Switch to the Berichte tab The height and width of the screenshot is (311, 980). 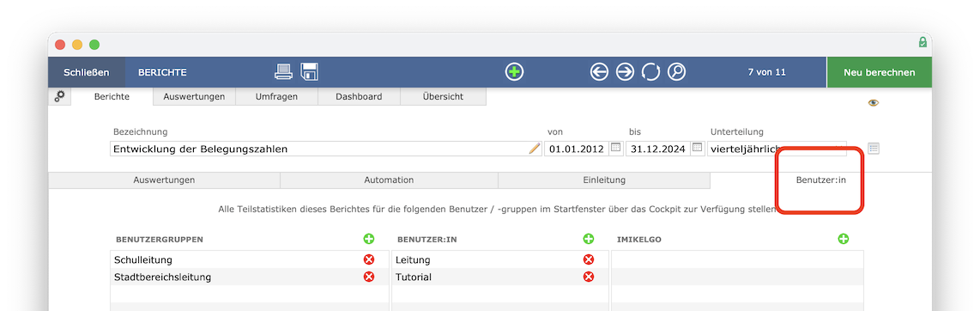click(112, 96)
